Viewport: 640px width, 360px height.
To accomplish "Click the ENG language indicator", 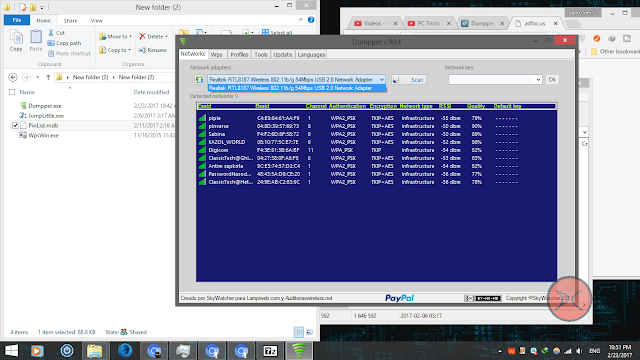I will [595, 351].
